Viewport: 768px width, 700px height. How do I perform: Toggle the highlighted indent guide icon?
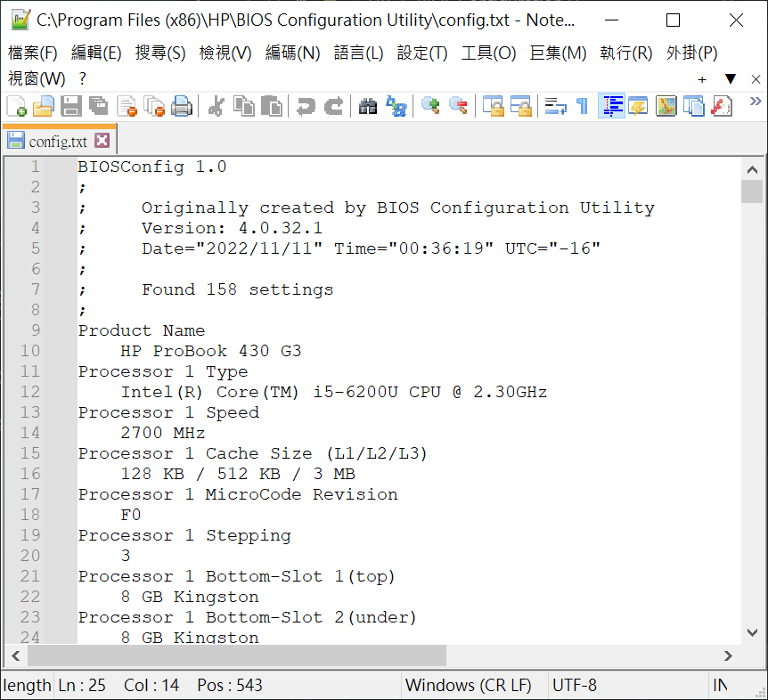click(611, 106)
